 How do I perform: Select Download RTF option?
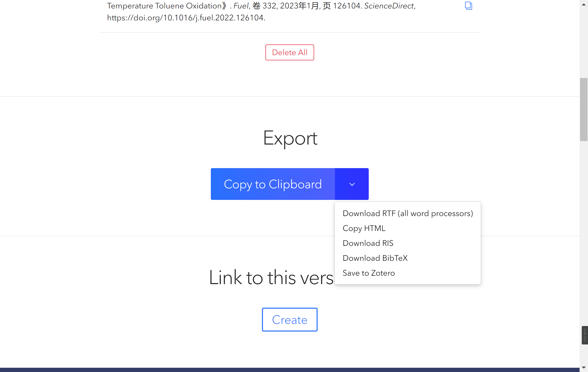coord(407,213)
